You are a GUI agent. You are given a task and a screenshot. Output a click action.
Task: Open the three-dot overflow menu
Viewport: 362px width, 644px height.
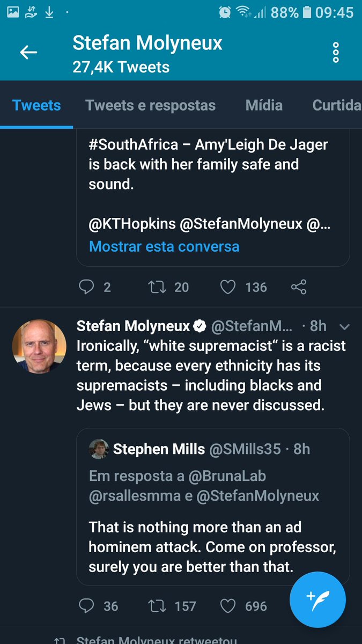pos(336,52)
